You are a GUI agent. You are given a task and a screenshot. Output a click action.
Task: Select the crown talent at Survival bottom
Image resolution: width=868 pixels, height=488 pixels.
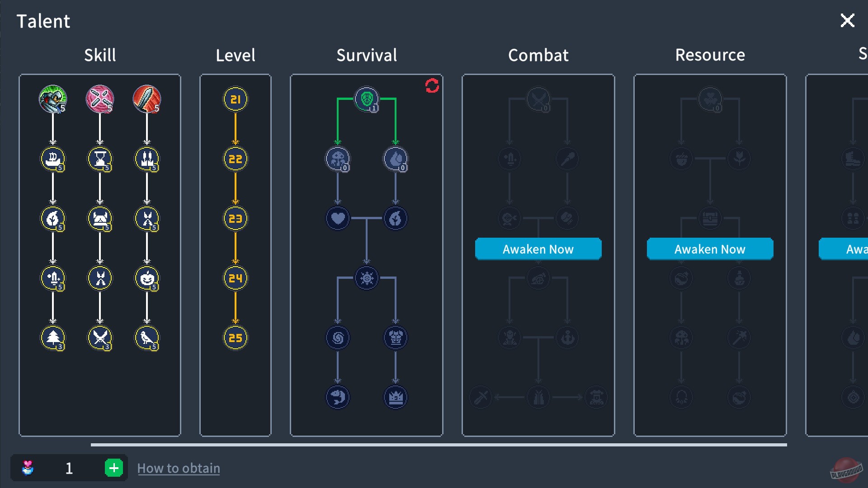[x=396, y=398]
